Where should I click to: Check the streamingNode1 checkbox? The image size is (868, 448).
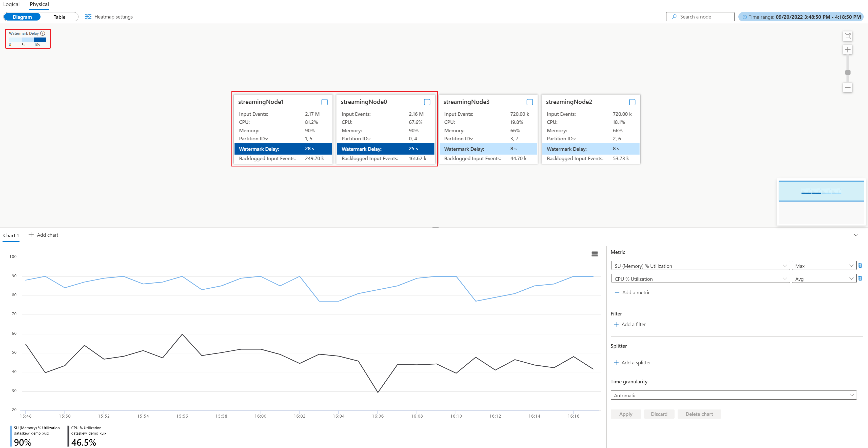point(325,102)
